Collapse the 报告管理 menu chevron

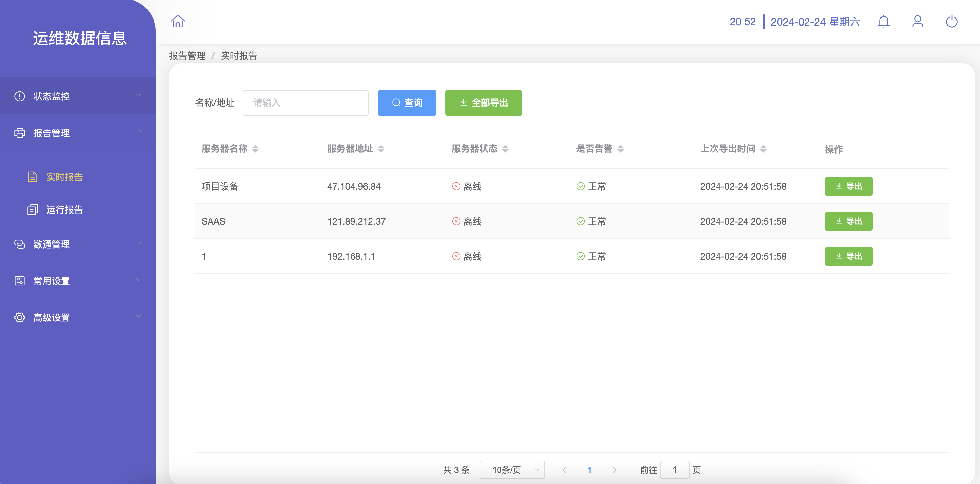coord(139,132)
